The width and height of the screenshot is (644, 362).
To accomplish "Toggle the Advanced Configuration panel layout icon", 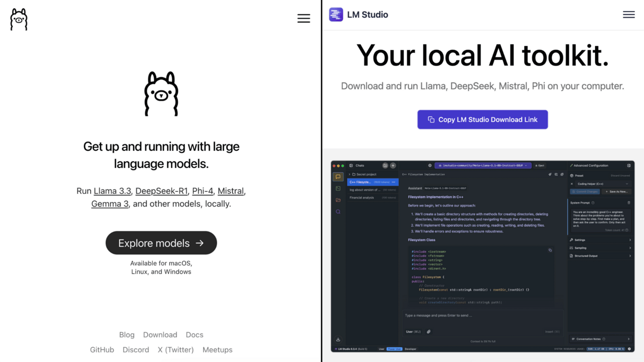I will 629,165.
